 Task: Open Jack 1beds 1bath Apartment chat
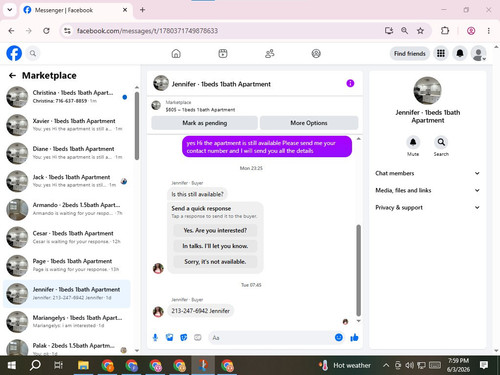click(x=67, y=181)
